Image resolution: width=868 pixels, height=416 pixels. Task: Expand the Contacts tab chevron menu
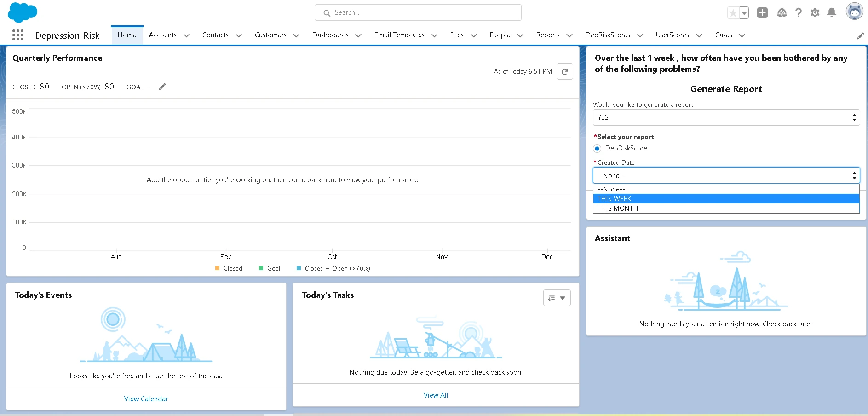(x=238, y=35)
